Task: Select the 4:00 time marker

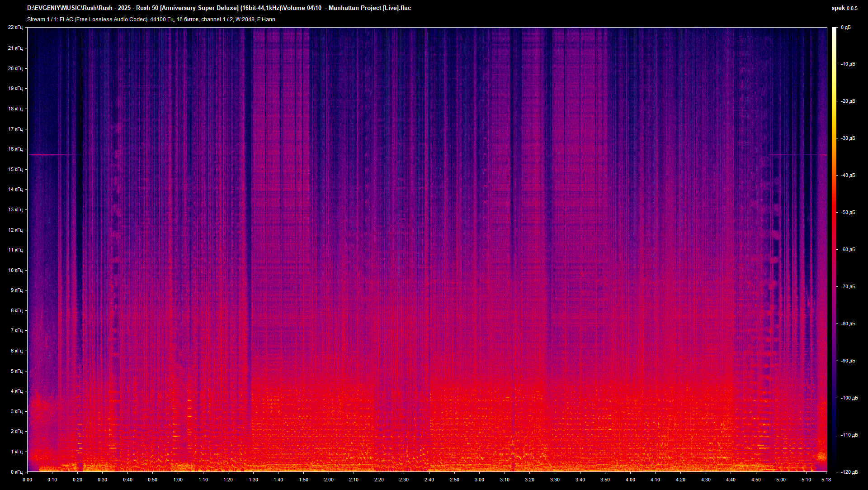Action: (x=630, y=480)
